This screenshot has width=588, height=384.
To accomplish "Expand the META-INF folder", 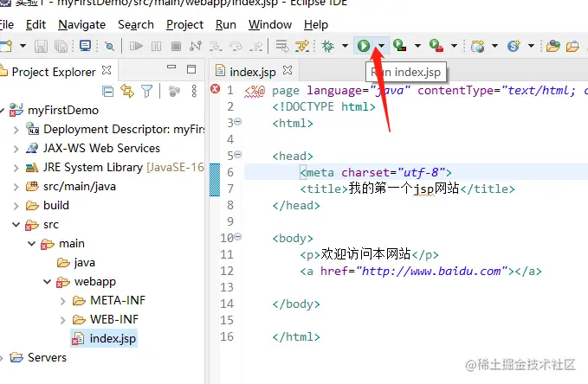I will 62,301.
